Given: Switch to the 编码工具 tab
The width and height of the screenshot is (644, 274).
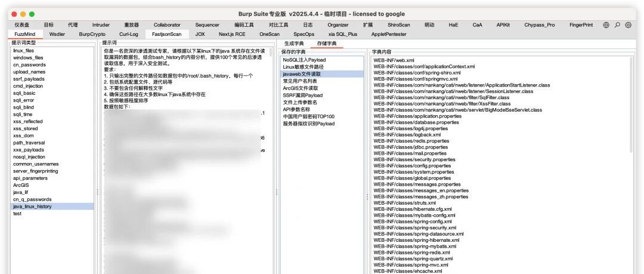Looking at the screenshot, I should point(244,25).
